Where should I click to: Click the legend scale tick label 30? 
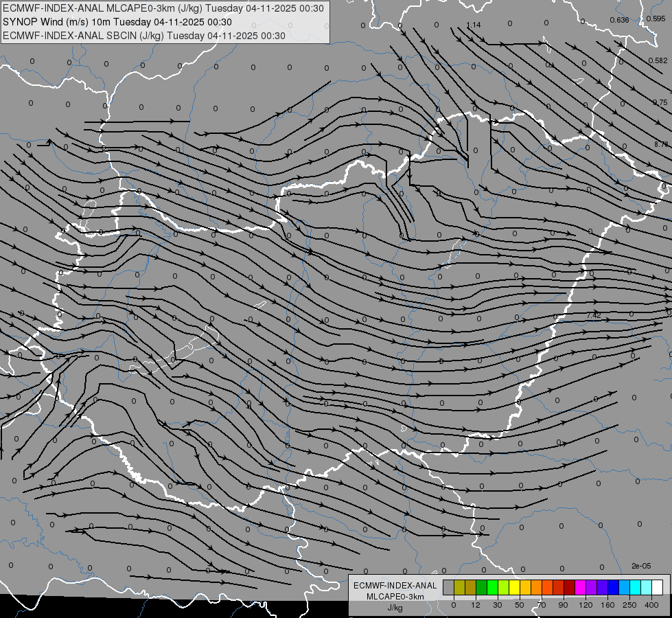point(498,605)
